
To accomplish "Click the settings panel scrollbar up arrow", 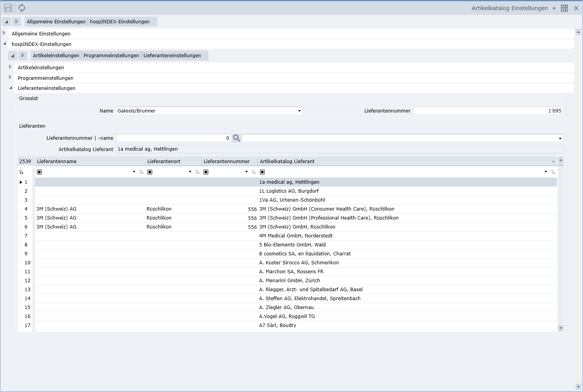I will coord(578,32).
